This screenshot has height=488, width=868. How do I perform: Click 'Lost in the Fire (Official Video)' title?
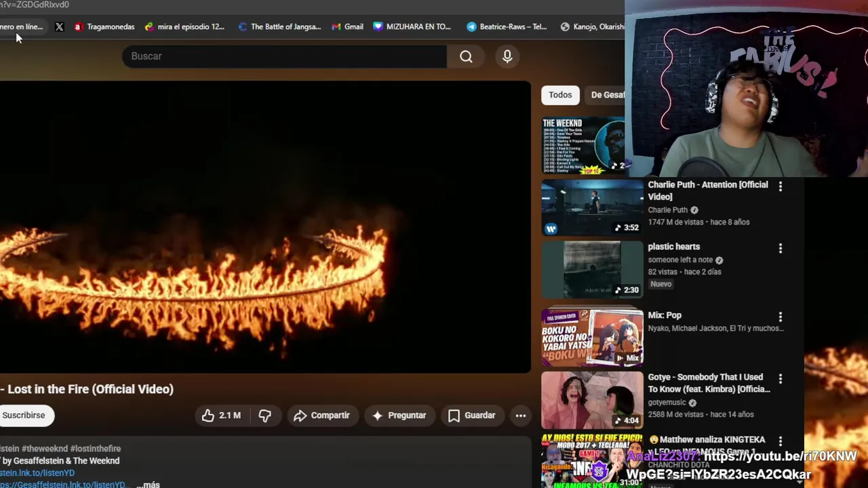(x=90, y=389)
